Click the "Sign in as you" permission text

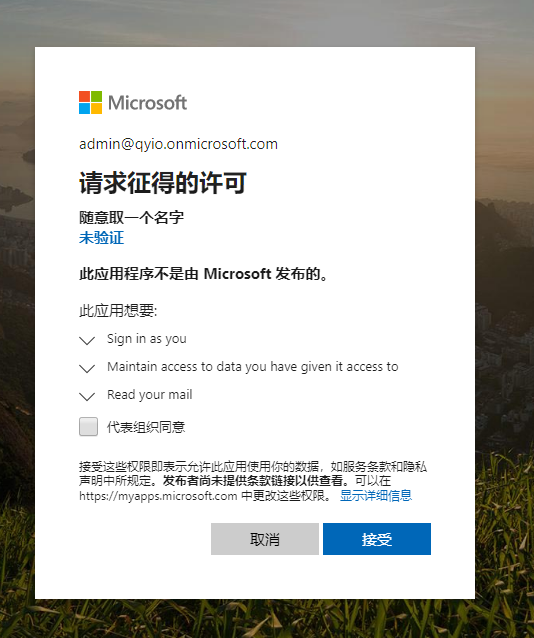click(147, 339)
